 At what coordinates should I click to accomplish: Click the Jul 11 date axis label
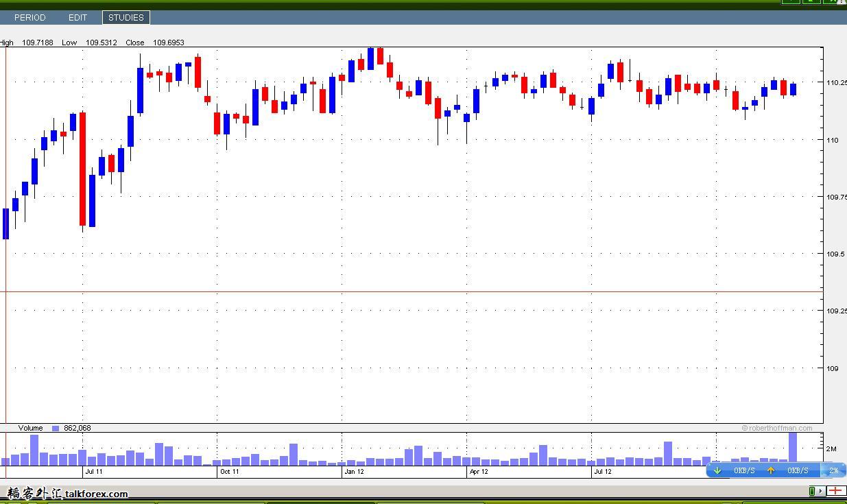(94, 471)
